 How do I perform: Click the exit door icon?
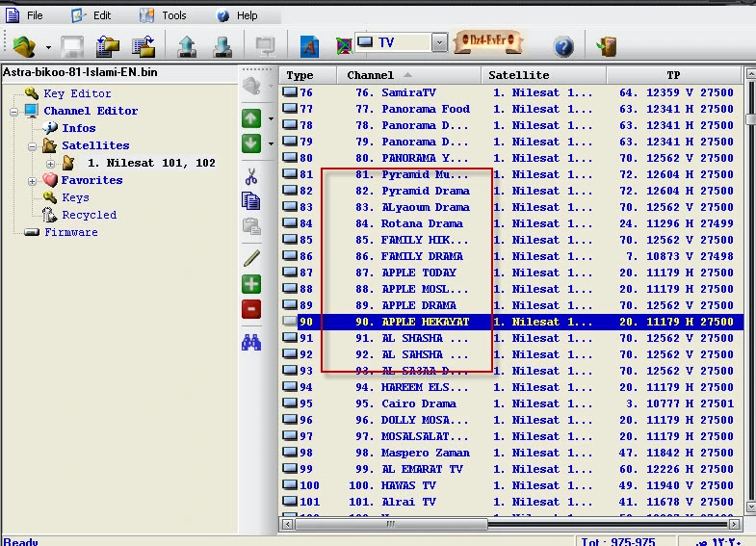[607, 47]
